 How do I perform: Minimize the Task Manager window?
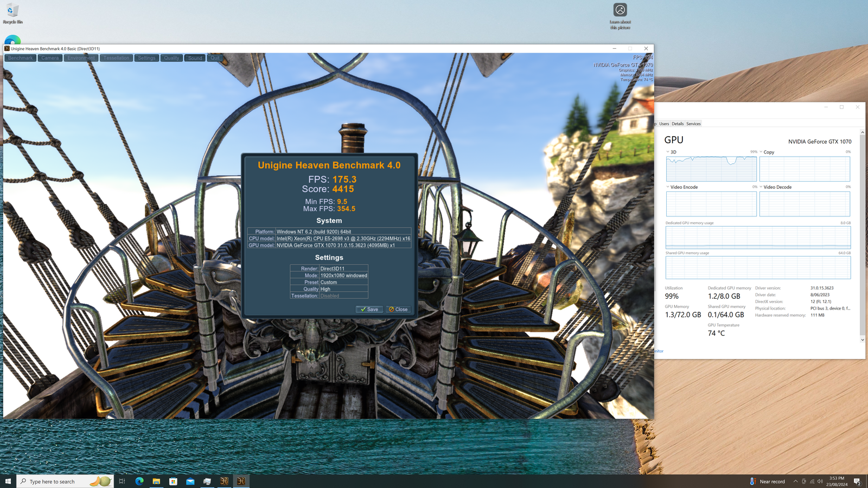click(826, 107)
